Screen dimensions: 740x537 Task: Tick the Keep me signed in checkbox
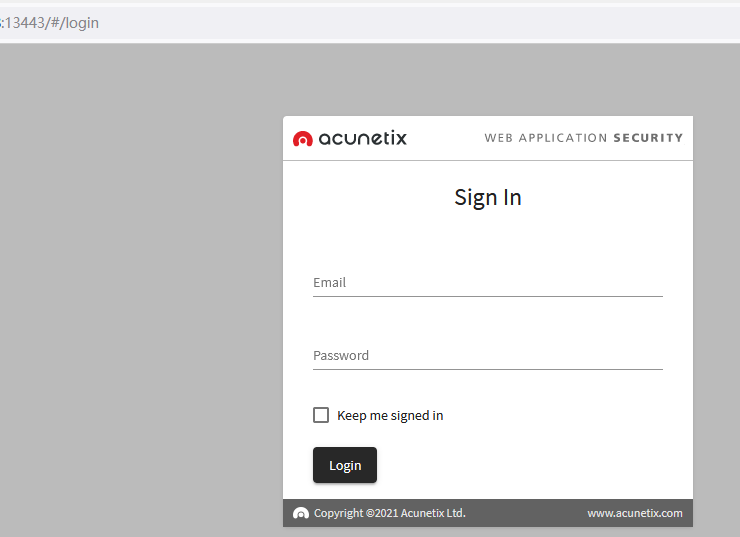click(x=321, y=415)
